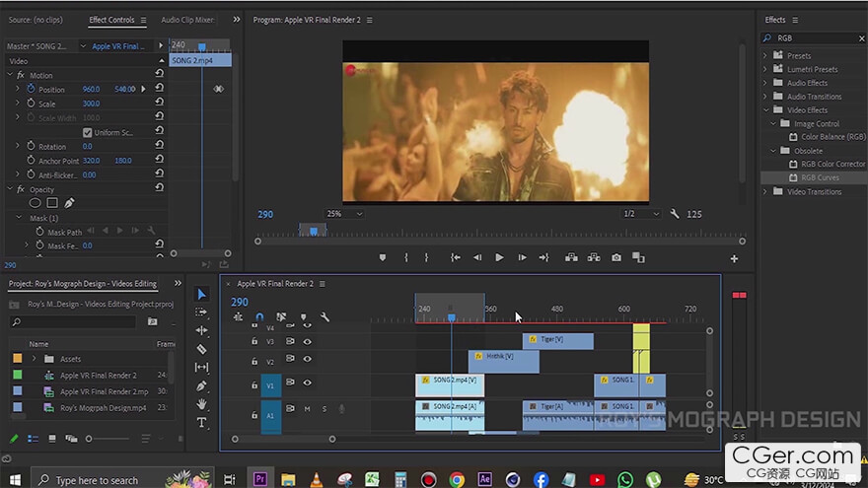Image resolution: width=868 pixels, height=488 pixels.
Task: Toggle Snap in Timeline
Action: 259,317
